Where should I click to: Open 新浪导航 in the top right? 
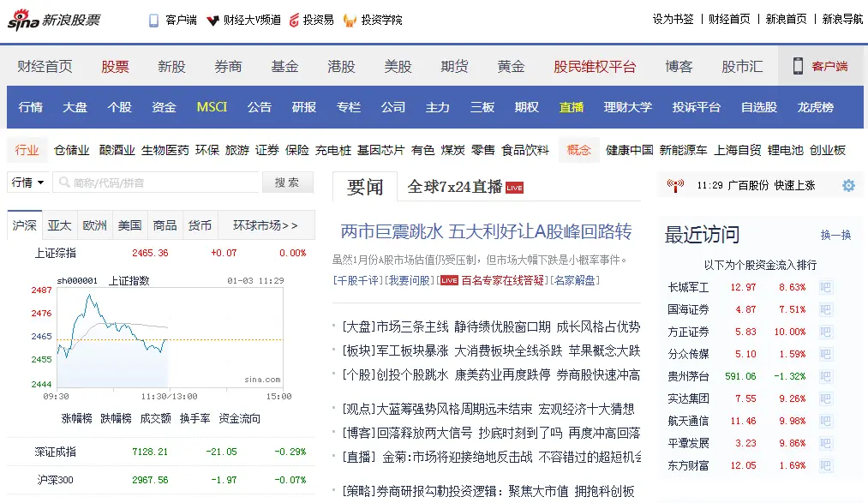click(842, 20)
